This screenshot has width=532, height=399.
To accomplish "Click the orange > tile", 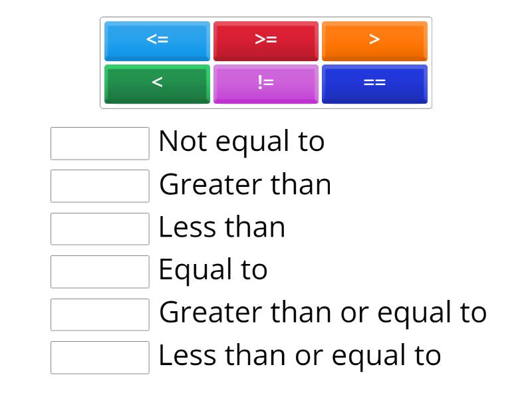I will (x=374, y=41).
